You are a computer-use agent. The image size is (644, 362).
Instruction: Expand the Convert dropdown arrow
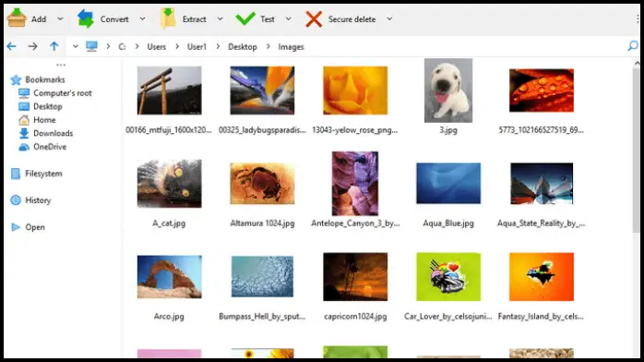tap(142, 18)
